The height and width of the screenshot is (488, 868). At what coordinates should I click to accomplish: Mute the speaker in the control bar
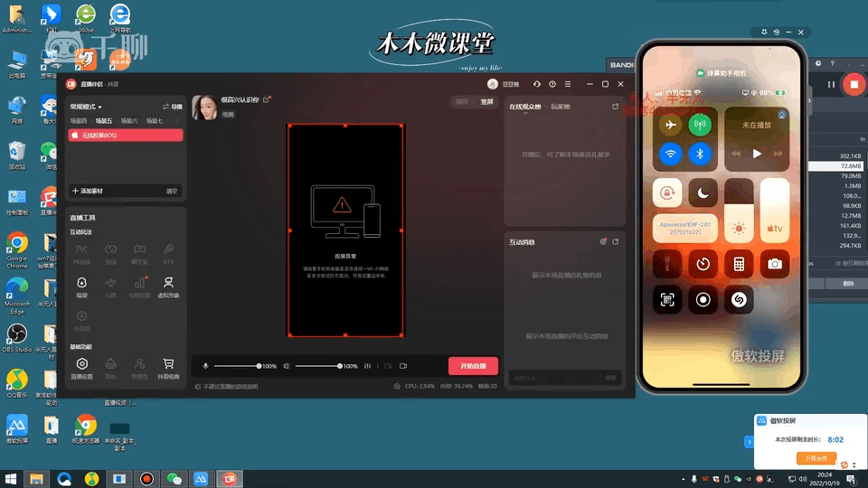[x=287, y=366]
